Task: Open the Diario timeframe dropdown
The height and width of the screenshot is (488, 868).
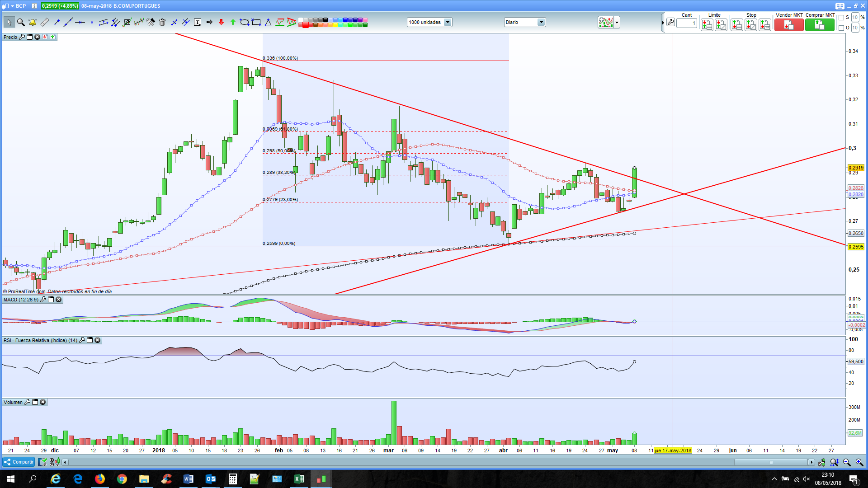Action: pos(541,22)
